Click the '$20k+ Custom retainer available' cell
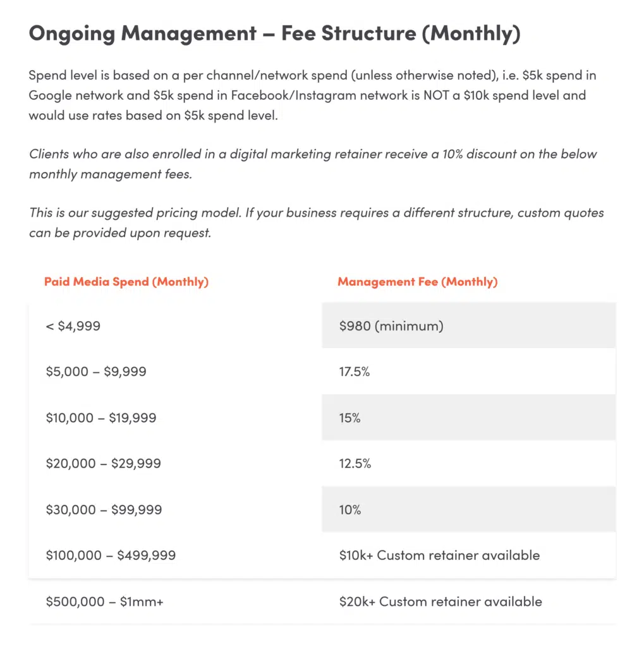Screen dimensions: 644x647 tap(440, 602)
